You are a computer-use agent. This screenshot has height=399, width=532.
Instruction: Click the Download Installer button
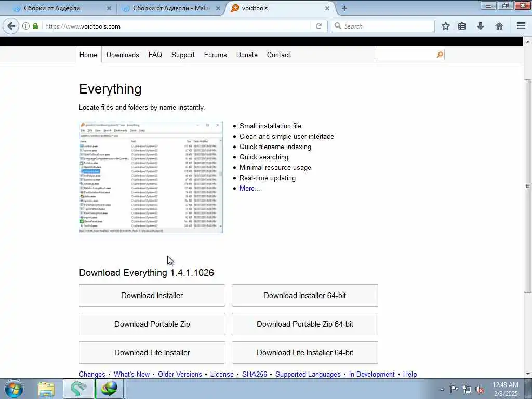(152, 296)
